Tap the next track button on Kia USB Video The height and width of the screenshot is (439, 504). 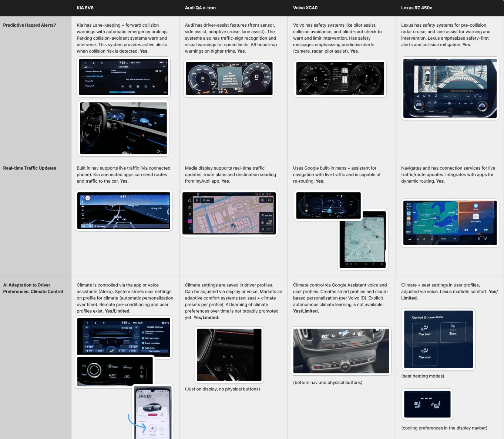pyautogui.click(x=154, y=86)
